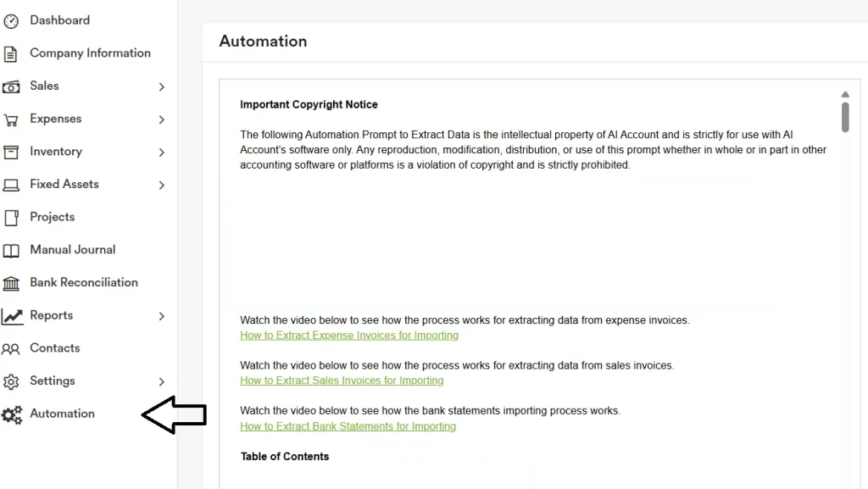Click the Inventory box icon
This screenshot has height=489, width=868.
11,153
